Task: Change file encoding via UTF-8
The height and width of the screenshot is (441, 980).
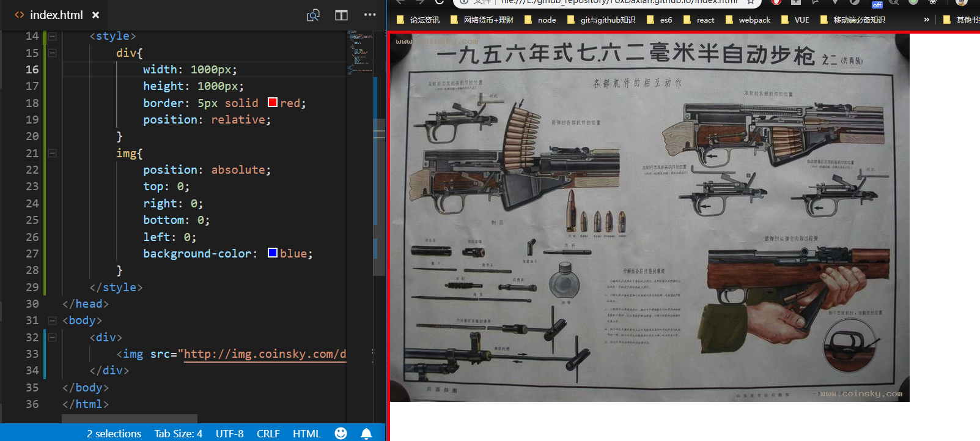Action: [229, 433]
